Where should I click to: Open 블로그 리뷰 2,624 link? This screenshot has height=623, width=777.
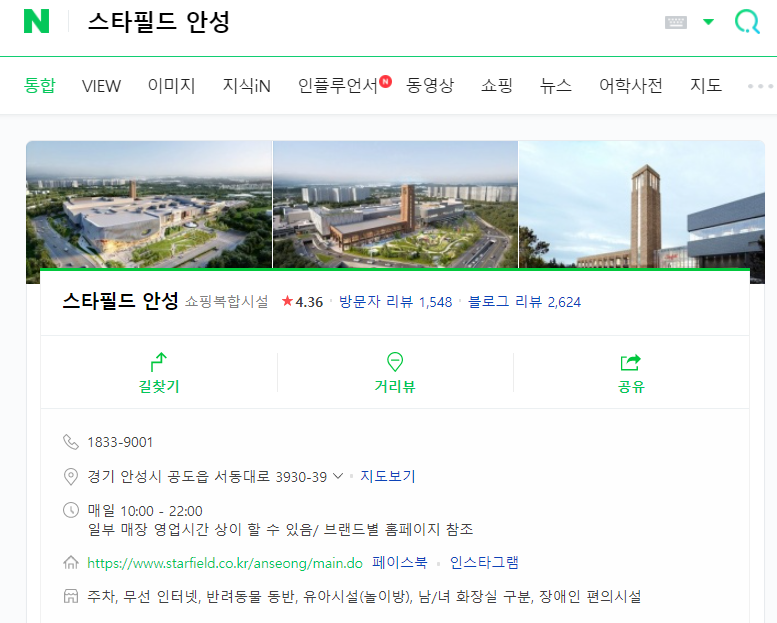coord(524,302)
